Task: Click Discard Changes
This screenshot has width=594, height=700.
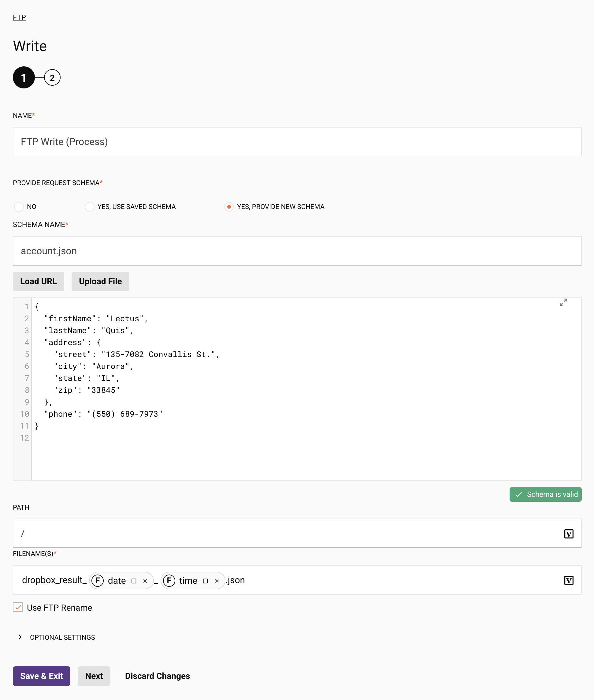Action: pyautogui.click(x=157, y=676)
